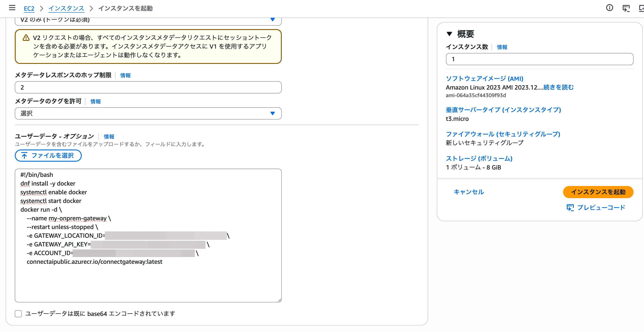The width and height of the screenshot is (644, 332).
Task: Click the '-e GATEWAY_LOCATION_ID=' line
Action: point(128,236)
